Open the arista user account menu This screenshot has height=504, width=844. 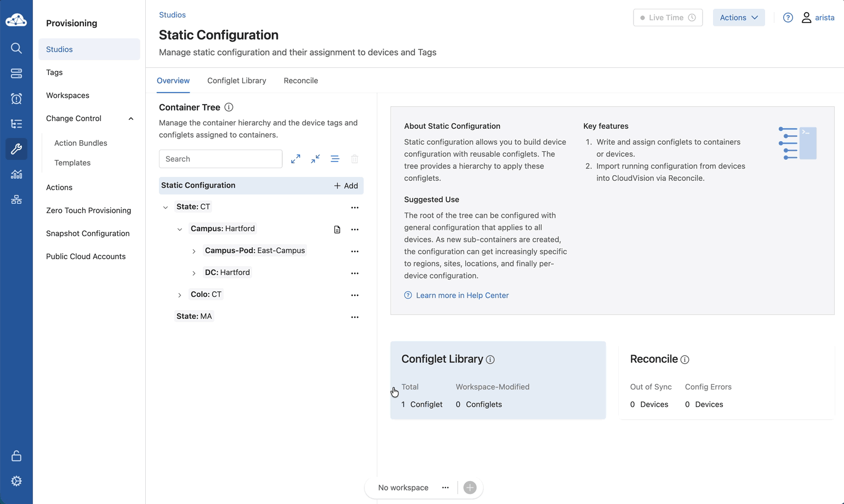(x=818, y=18)
